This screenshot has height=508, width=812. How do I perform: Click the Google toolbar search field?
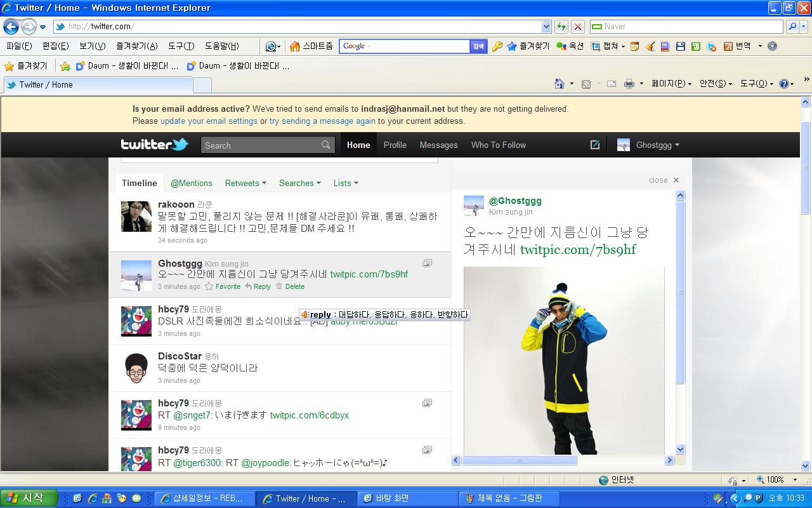405,46
